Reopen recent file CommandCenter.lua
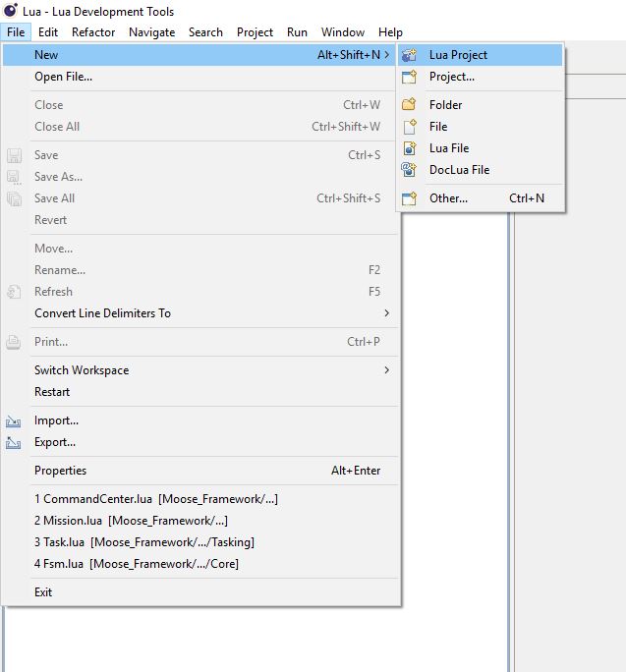The image size is (626, 672). [155, 499]
